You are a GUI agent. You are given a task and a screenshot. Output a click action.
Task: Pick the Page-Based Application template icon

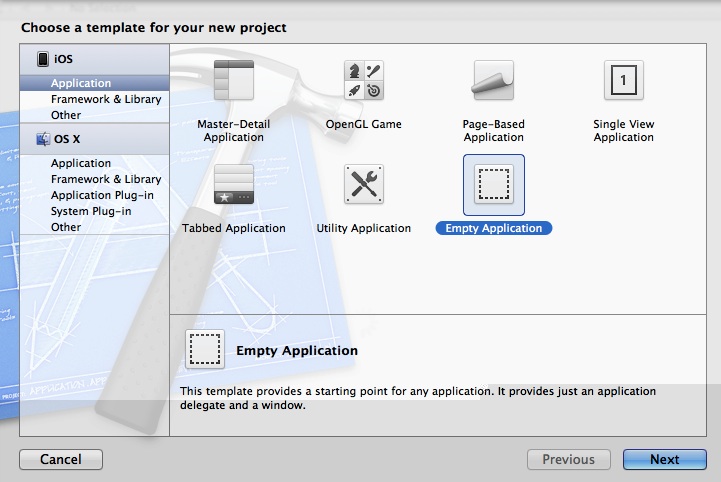[x=493, y=81]
